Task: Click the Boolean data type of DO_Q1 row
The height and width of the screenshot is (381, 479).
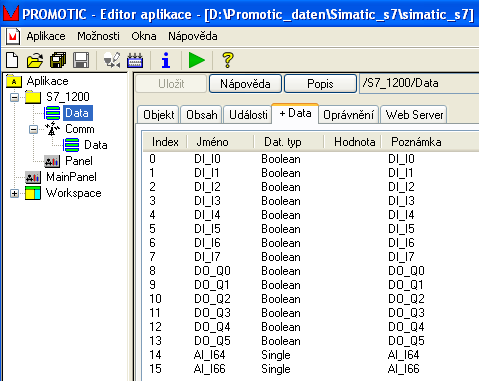Action: pyautogui.click(x=281, y=285)
